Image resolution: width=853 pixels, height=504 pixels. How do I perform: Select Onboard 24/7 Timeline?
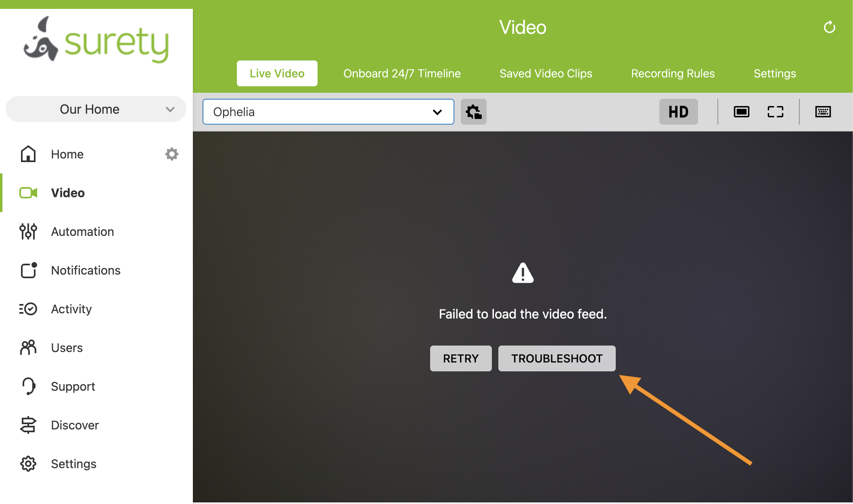coord(402,73)
